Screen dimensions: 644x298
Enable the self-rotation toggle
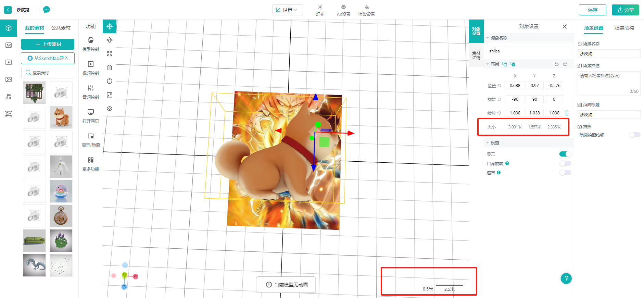pos(565,163)
